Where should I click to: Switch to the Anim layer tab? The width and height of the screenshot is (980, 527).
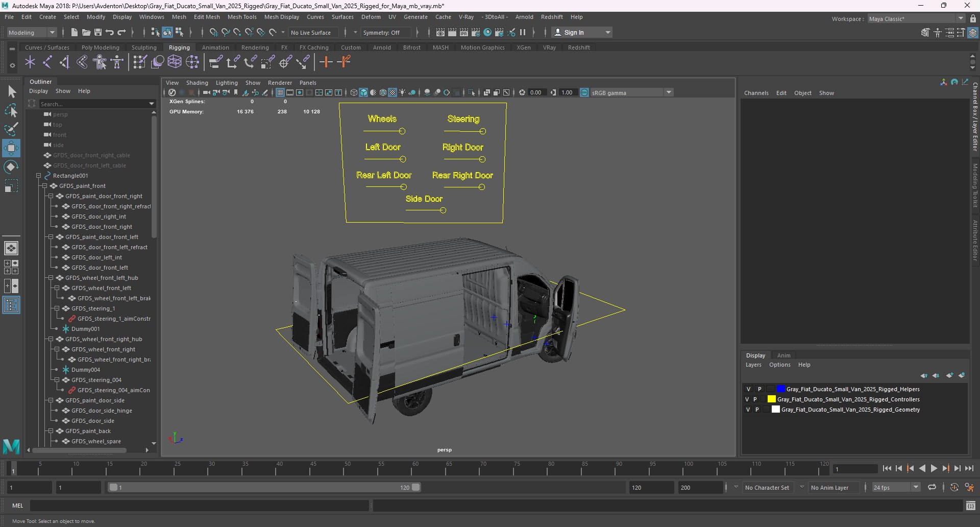[x=783, y=355]
